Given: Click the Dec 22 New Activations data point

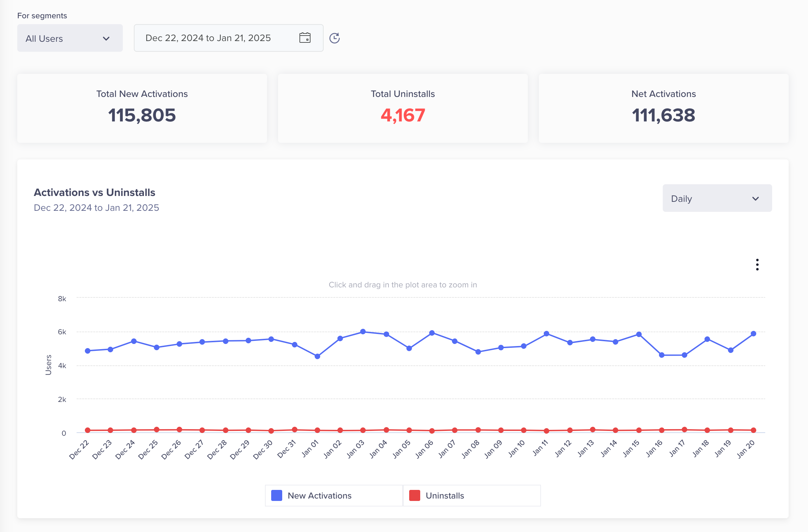Looking at the screenshot, I should [88, 351].
